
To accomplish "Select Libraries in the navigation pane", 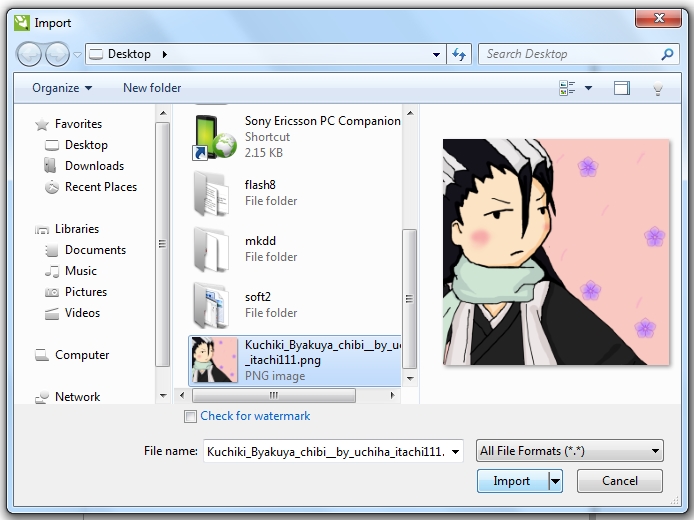I will [77, 229].
